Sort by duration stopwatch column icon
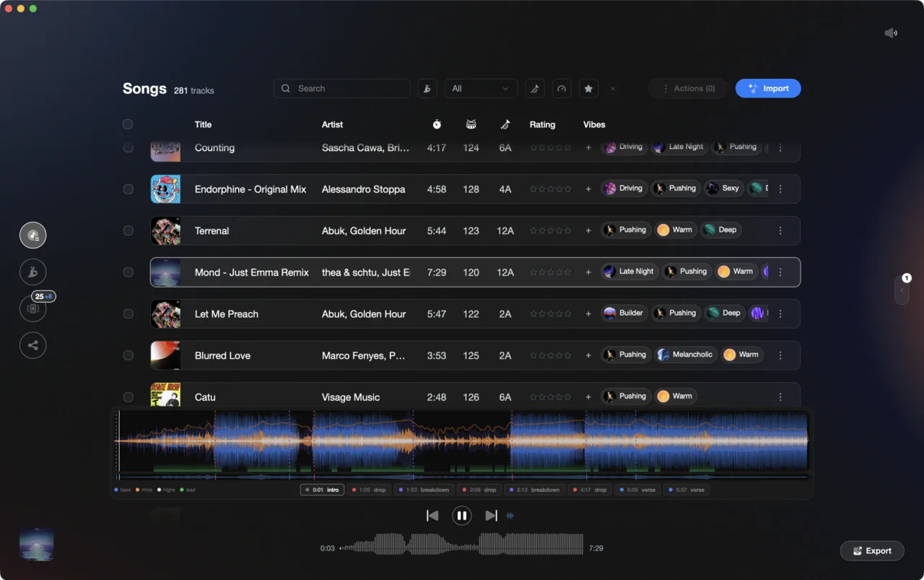 coord(437,124)
